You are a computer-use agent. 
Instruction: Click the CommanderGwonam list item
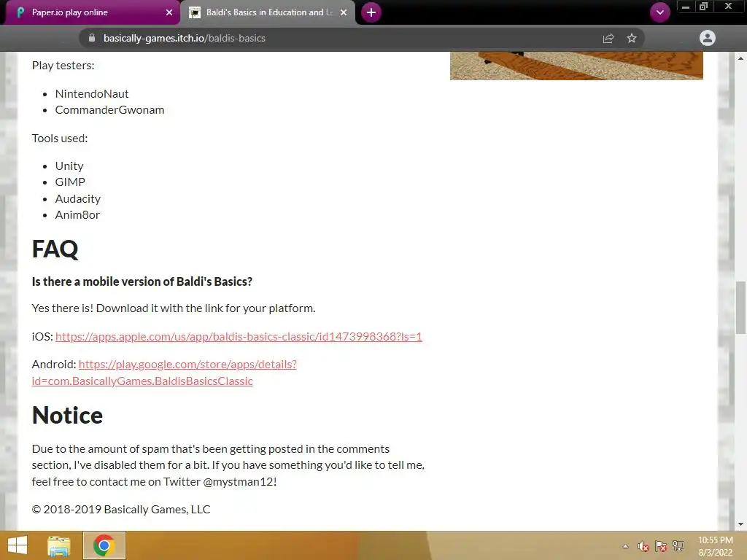coord(109,110)
